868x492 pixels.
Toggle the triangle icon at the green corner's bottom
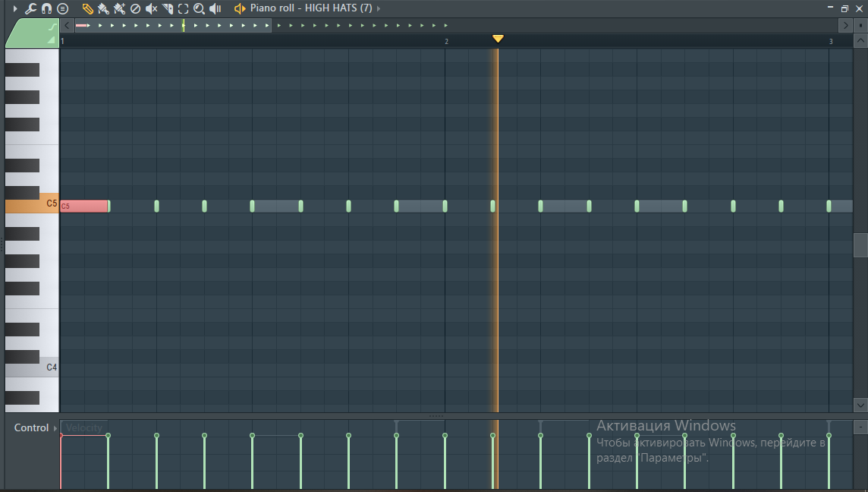(52, 40)
